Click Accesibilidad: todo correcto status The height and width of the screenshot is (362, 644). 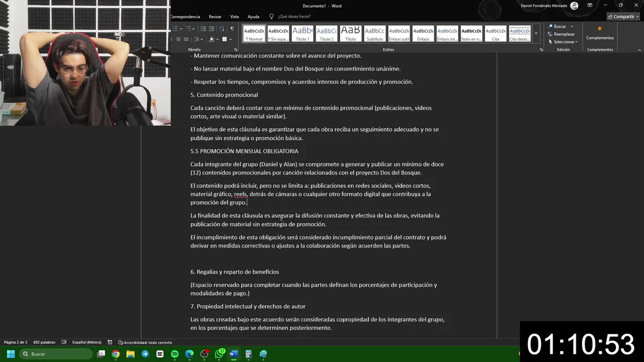click(145, 342)
